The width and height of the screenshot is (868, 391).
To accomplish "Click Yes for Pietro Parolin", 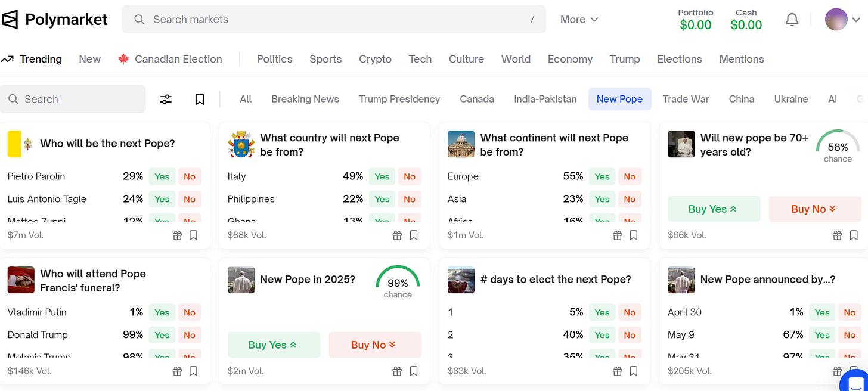I will [x=162, y=176].
